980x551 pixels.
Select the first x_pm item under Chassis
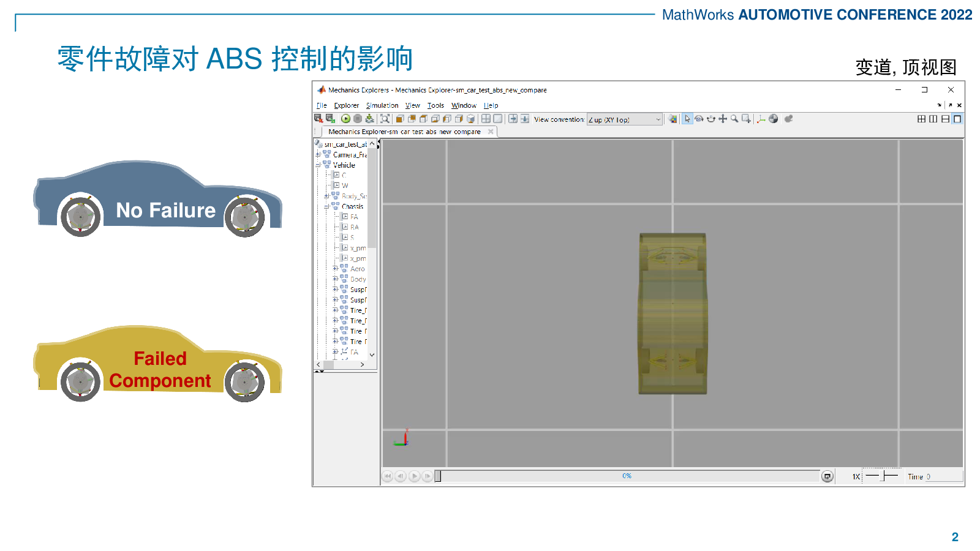(358, 248)
